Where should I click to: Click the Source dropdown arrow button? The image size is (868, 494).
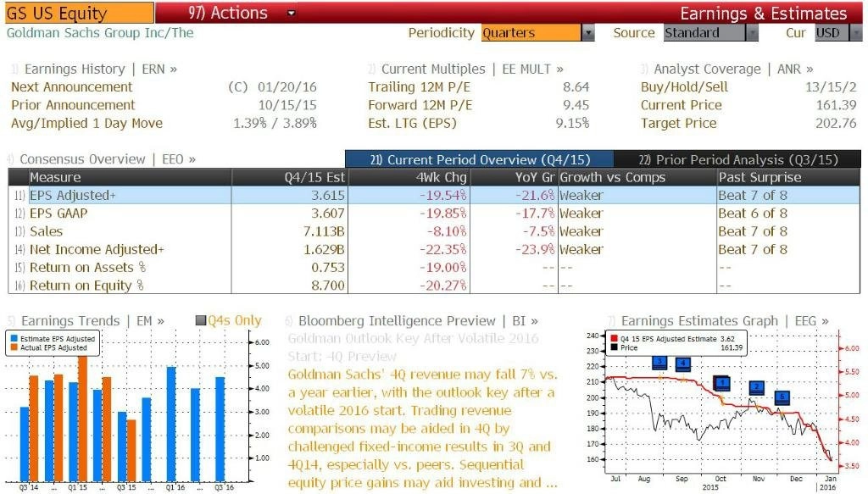(x=752, y=33)
